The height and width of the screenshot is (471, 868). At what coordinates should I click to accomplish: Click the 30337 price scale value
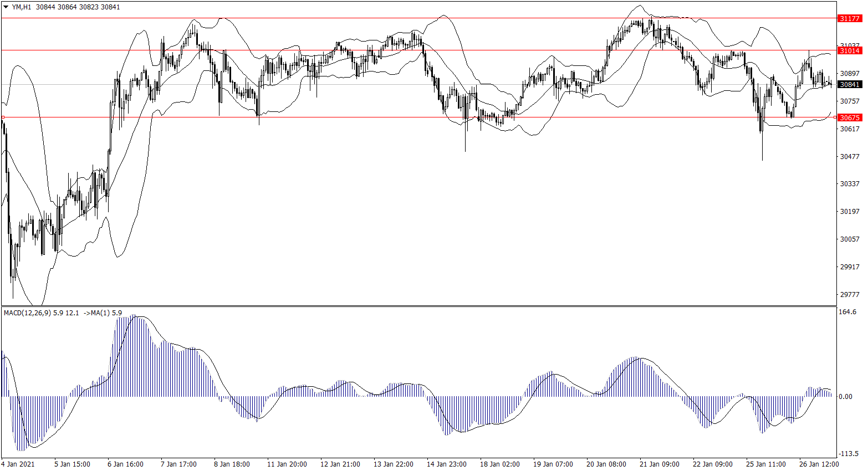849,184
